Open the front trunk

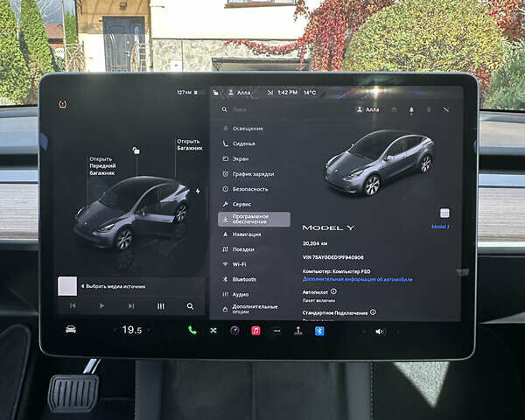coord(102,165)
